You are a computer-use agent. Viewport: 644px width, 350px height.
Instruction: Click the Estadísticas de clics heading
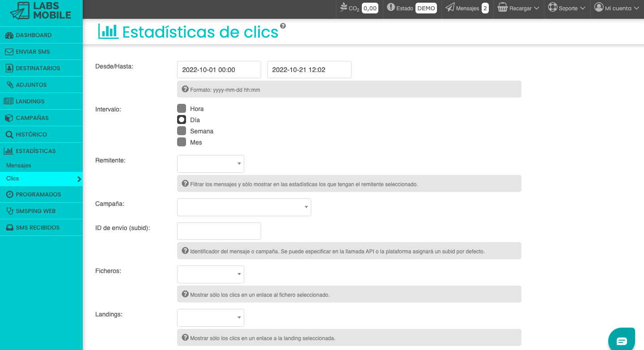click(x=200, y=32)
